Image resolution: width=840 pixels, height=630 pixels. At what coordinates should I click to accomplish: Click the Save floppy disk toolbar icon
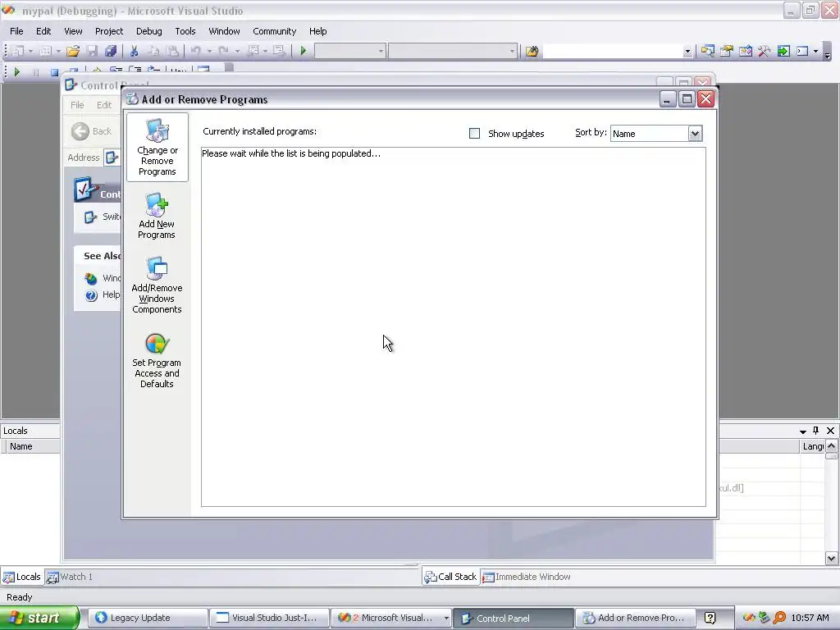(x=92, y=51)
